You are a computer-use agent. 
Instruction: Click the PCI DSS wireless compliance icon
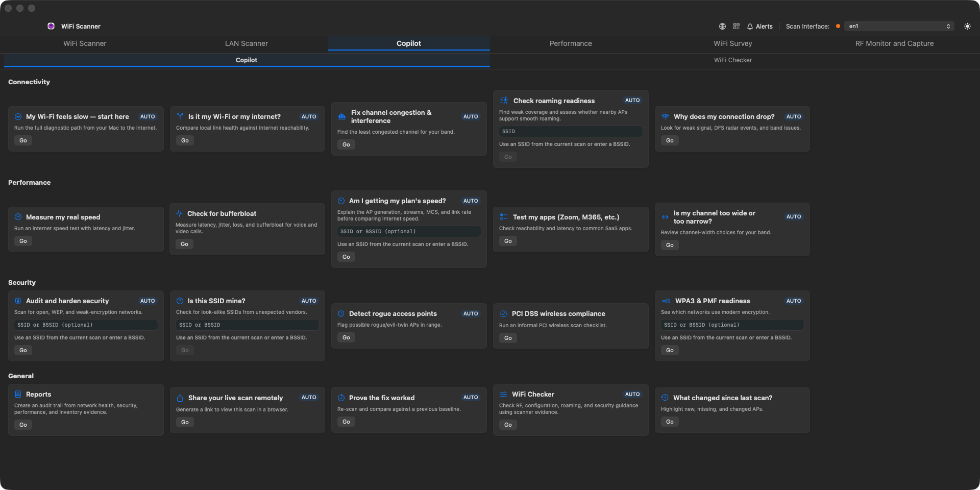coord(503,313)
